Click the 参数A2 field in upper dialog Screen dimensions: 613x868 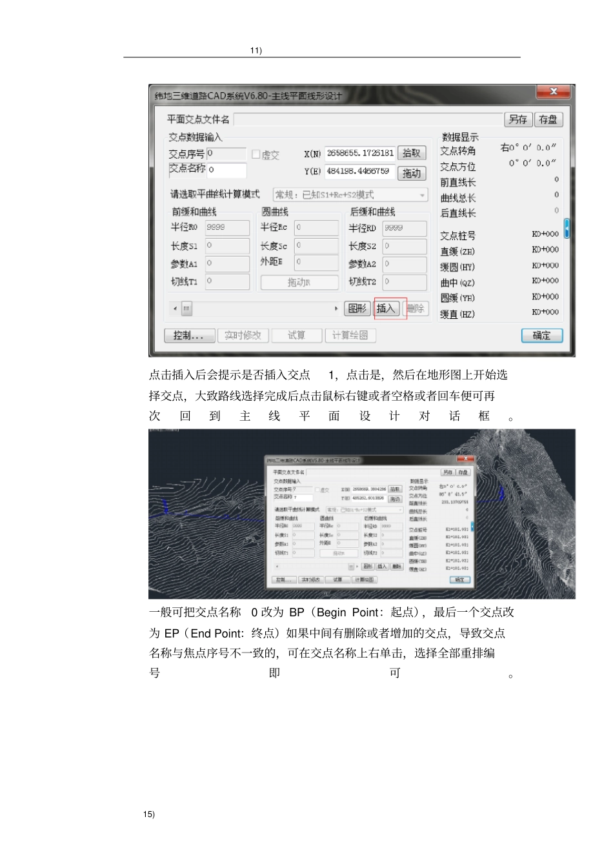[405, 264]
